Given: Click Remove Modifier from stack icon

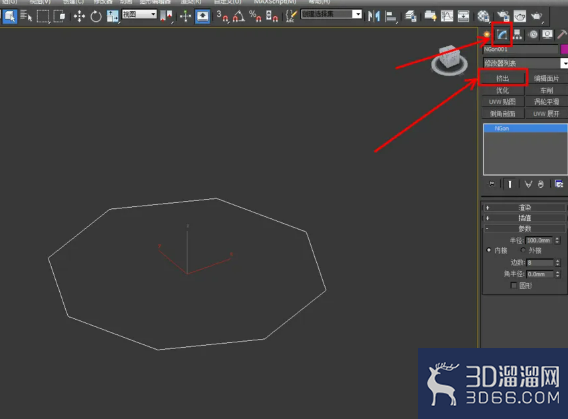Looking at the screenshot, I should [541, 184].
